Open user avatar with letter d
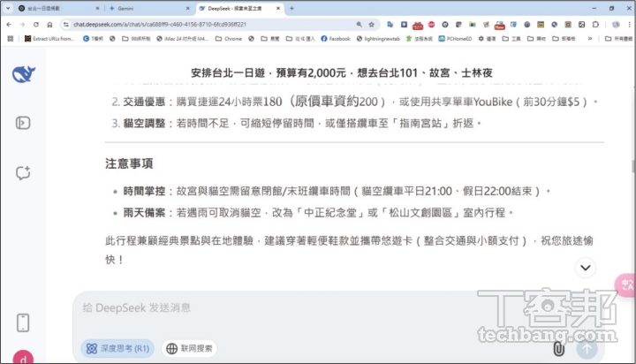 pyautogui.click(x=23, y=357)
